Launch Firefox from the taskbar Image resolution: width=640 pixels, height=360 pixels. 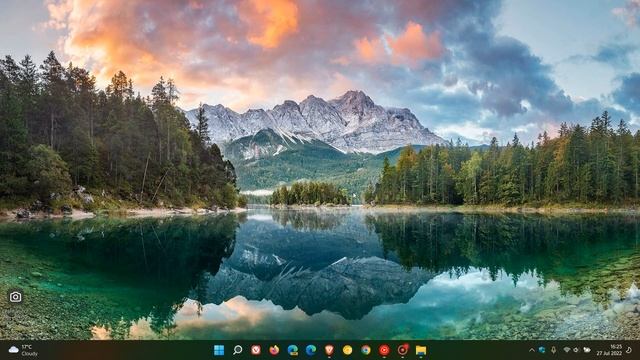click(x=274, y=350)
